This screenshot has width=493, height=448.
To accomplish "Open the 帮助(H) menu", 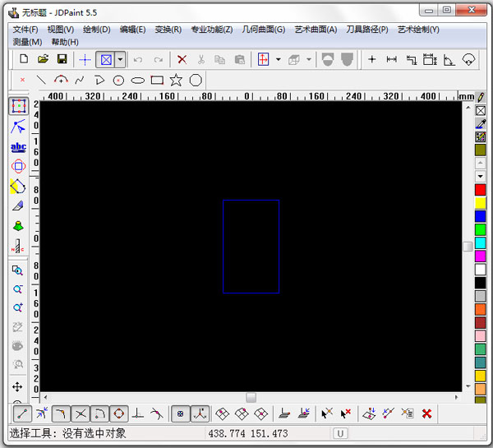I will pyautogui.click(x=65, y=42).
